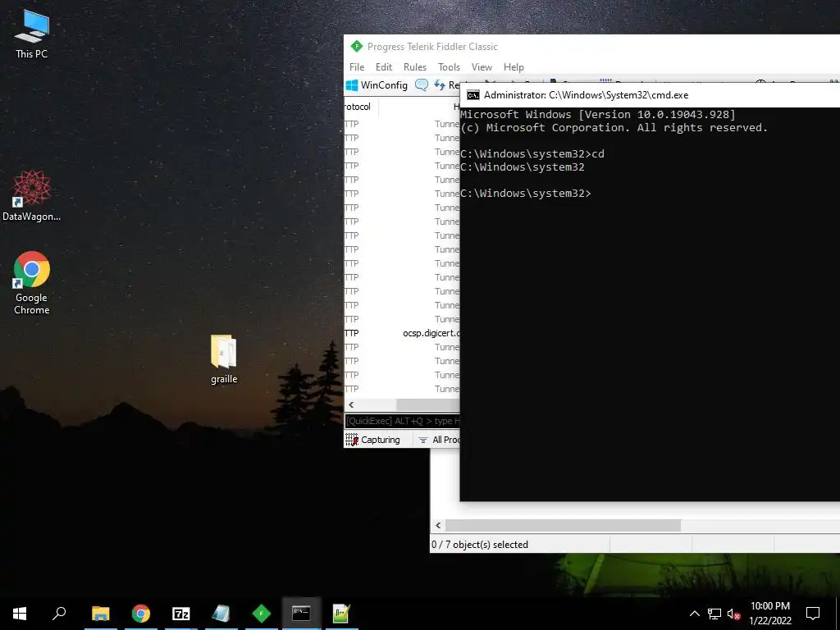
Task: Focus the QuickExec input box
Action: [402, 421]
